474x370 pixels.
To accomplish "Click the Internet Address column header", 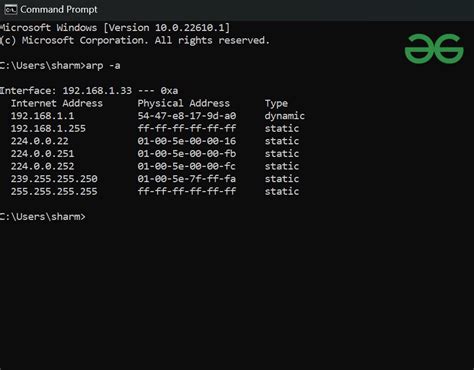I will pyautogui.click(x=57, y=103).
